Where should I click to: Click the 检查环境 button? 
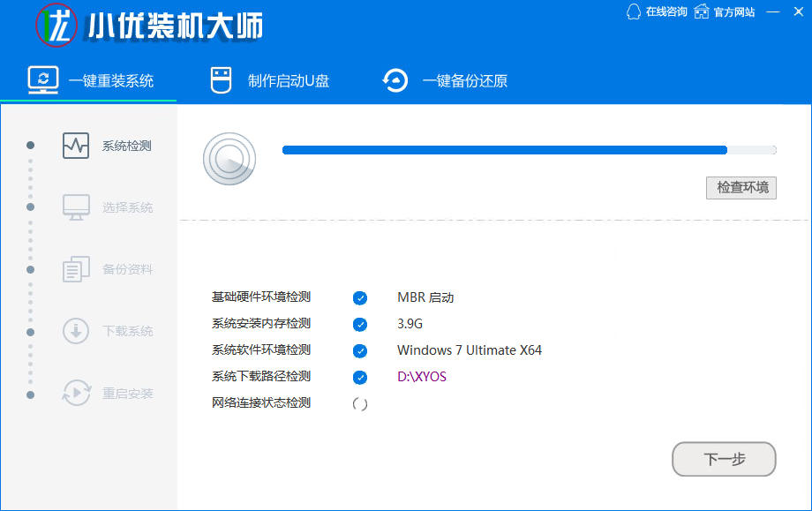(741, 187)
